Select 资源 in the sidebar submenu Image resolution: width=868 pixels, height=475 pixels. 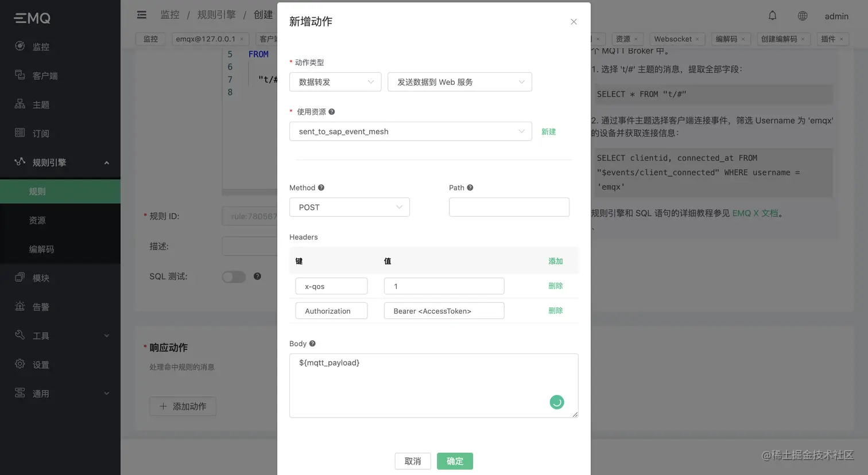[60, 220]
